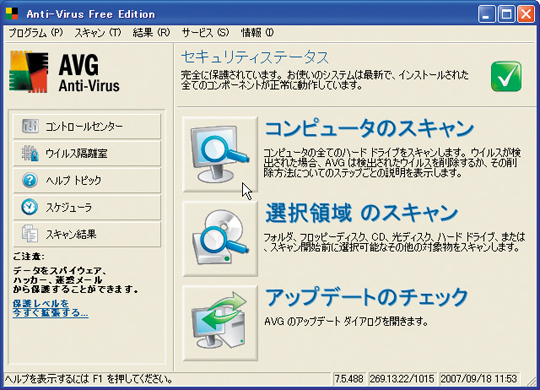Minimize the Anti-Virus Free Edition window
540x390 pixels.
pos(486,14)
